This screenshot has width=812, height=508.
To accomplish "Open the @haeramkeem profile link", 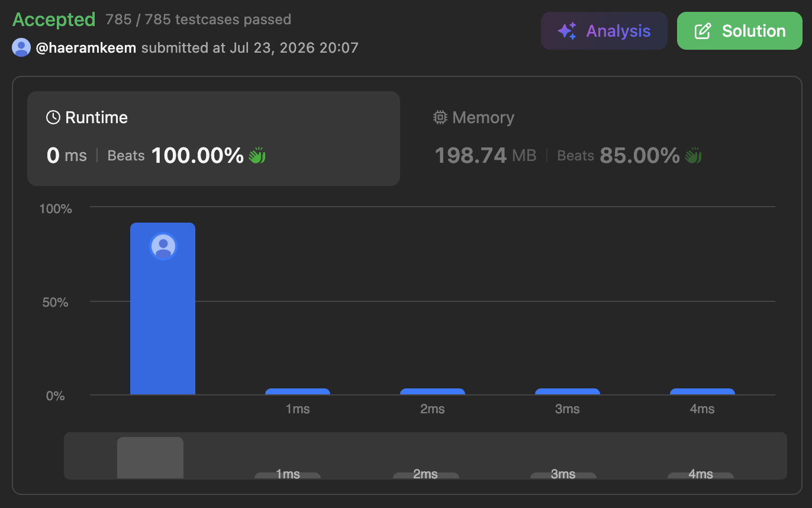I will pos(86,47).
